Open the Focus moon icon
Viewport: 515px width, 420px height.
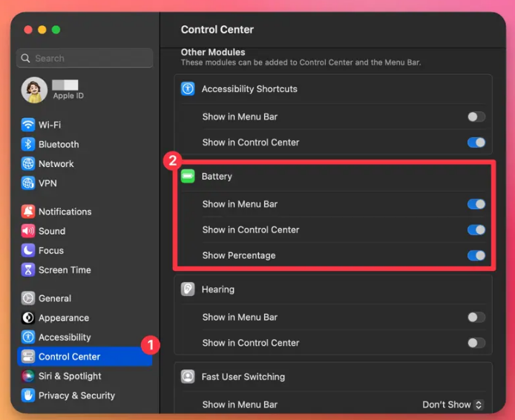(28, 250)
